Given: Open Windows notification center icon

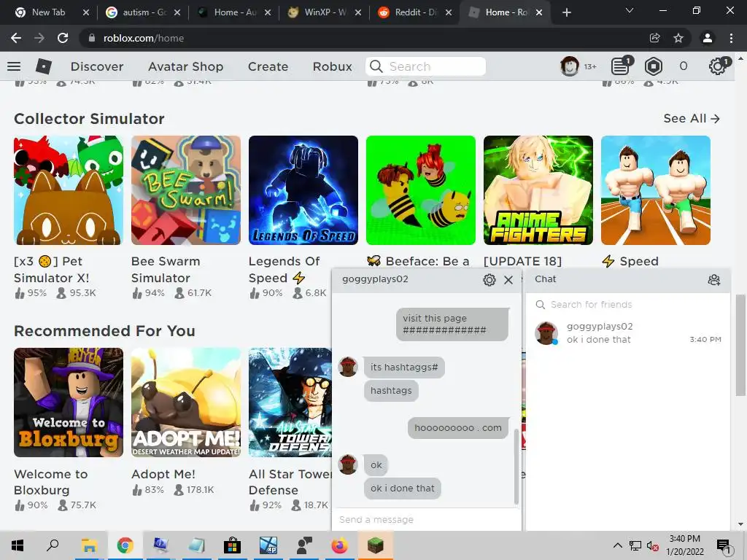Looking at the screenshot, I should pyautogui.click(x=724, y=546).
